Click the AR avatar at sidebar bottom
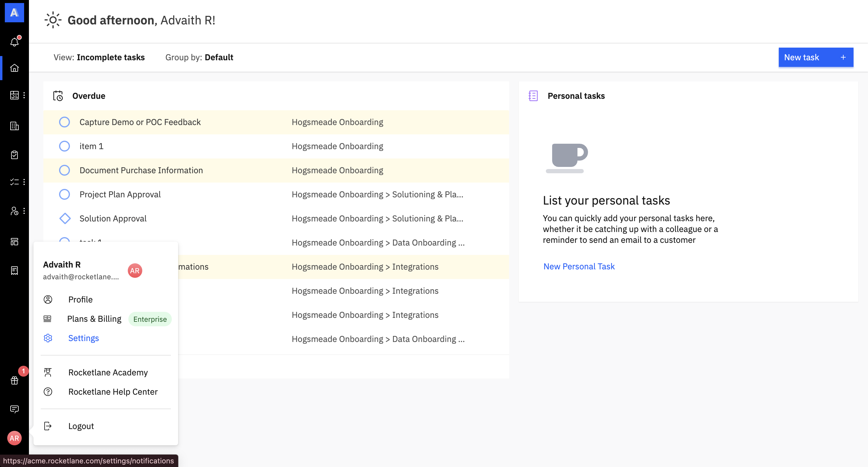This screenshot has height=467, width=868. [x=14, y=438]
